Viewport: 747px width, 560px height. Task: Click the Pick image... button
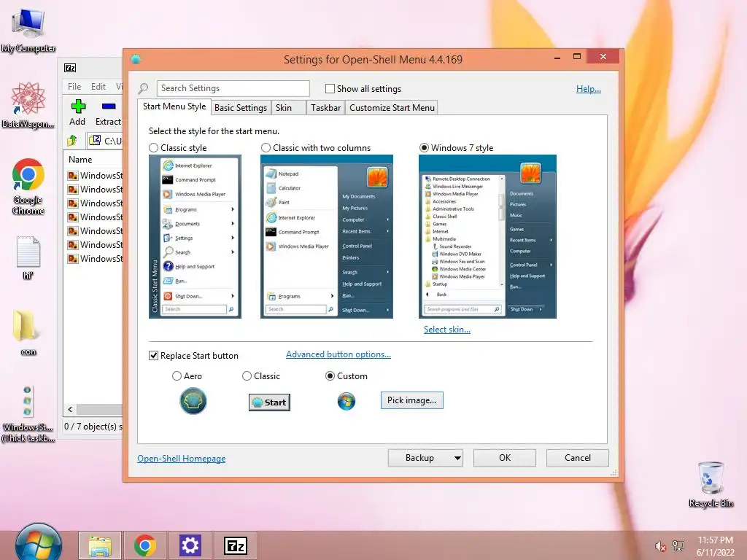point(411,400)
